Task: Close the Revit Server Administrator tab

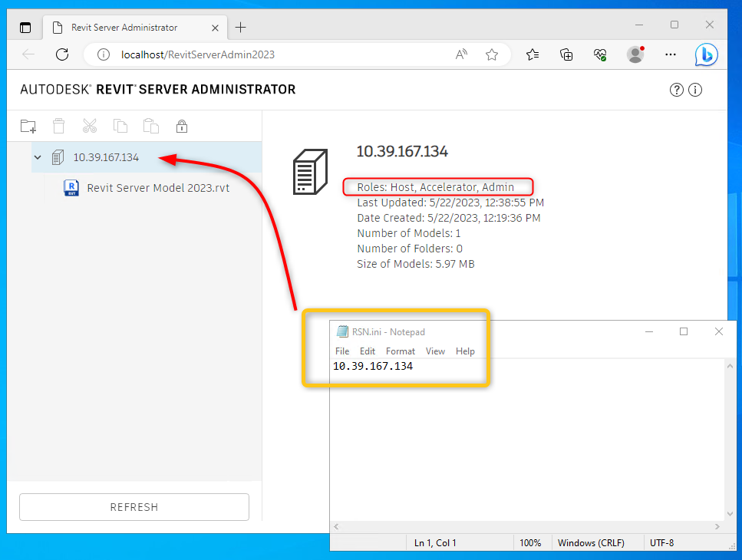Action: 215,28
